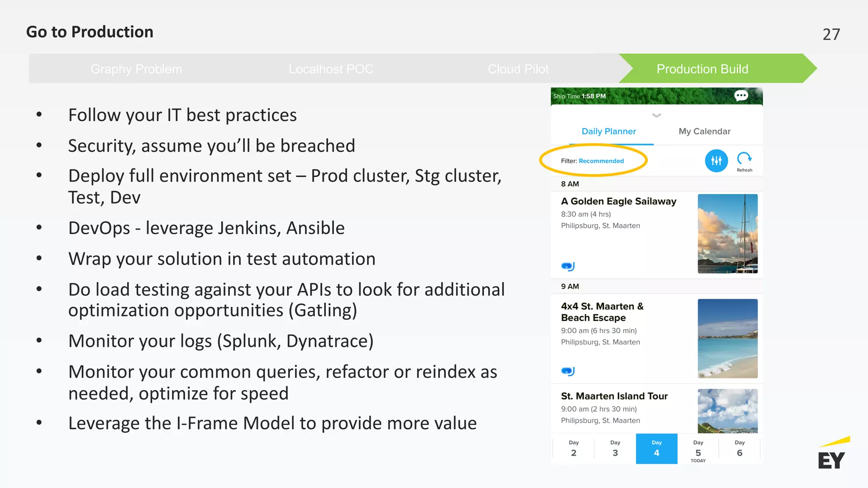Switch to the Daily Planner tab

(x=609, y=131)
